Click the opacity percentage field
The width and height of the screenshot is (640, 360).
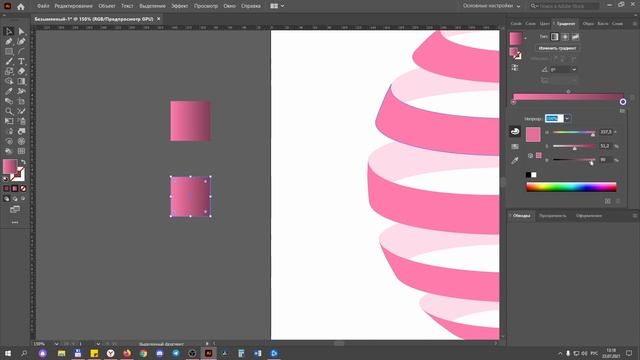tap(554, 118)
